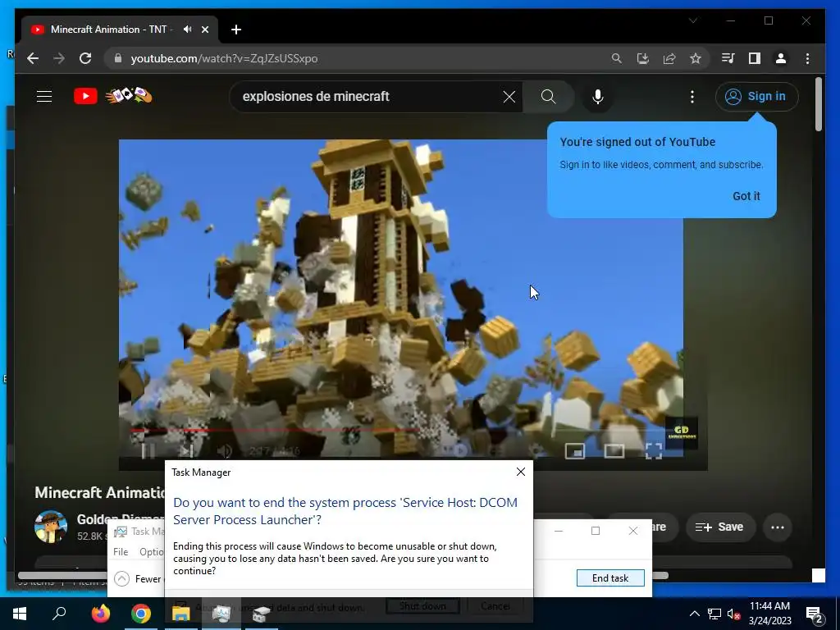Image resolution: width=840 pixels, height=630 pixels.
Task: Go to YouTube home via logo
Action: (85, 97)
